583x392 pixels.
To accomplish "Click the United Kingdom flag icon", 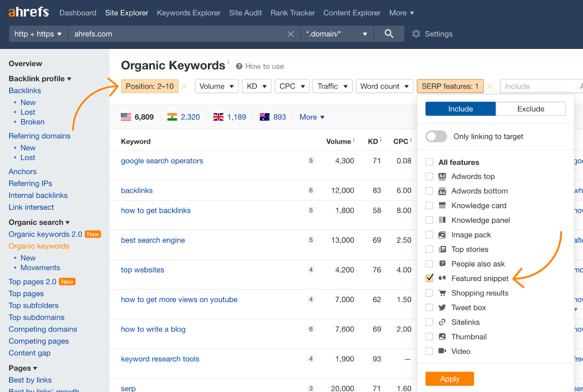I will click(x=218, y=117).
